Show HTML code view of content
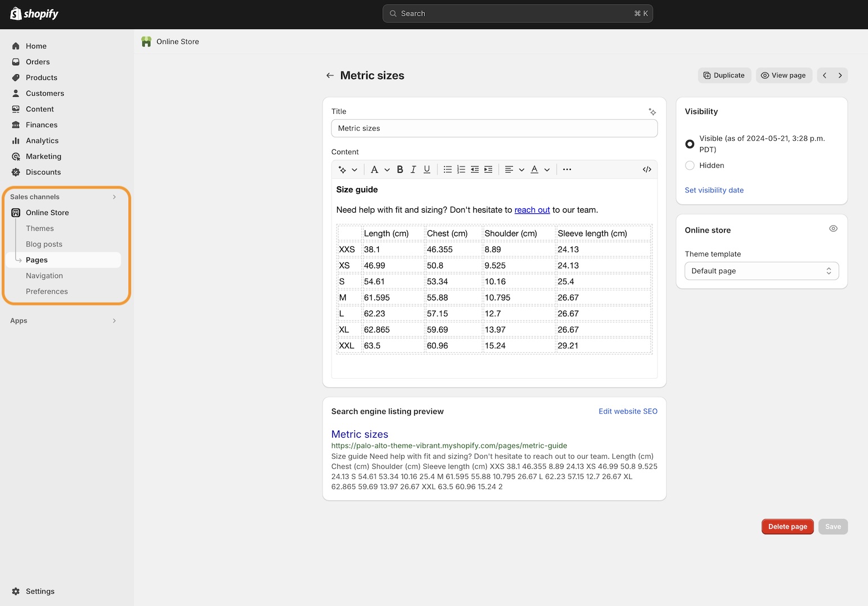Image resolution: width=868 pixels, height=606 pixels. [647, 169]
